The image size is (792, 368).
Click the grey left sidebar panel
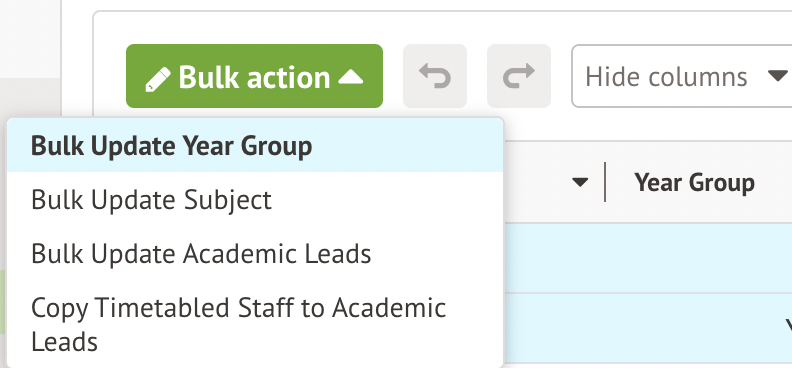(x=30, y=39)
